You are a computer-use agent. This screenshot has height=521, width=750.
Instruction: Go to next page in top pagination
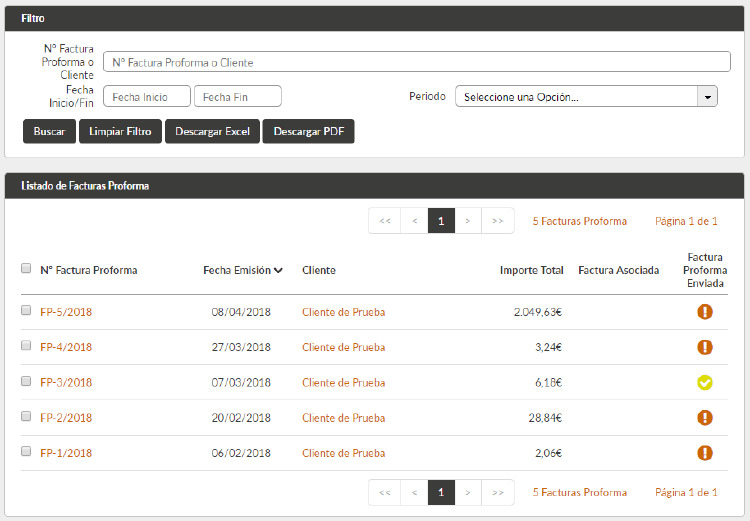point(468,221)
